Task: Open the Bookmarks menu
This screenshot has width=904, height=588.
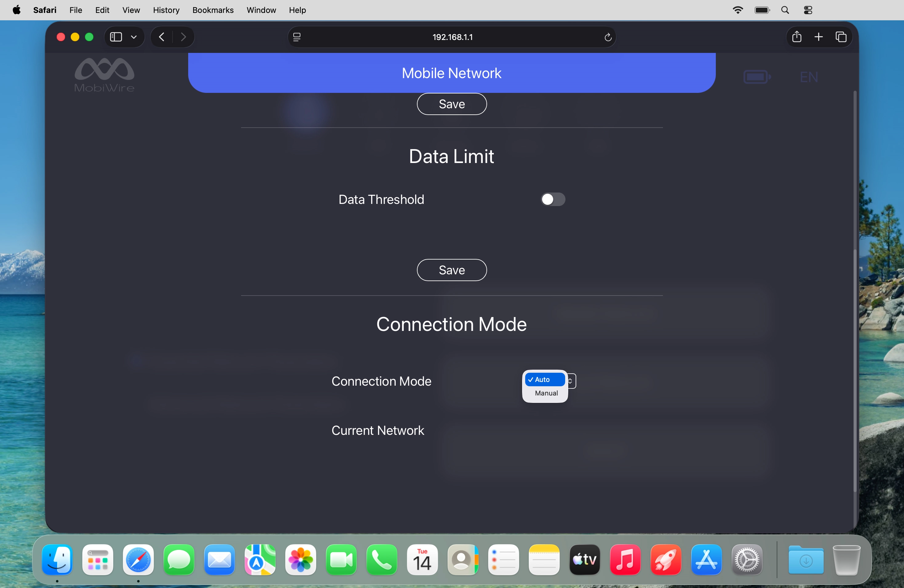Action: 213,10
